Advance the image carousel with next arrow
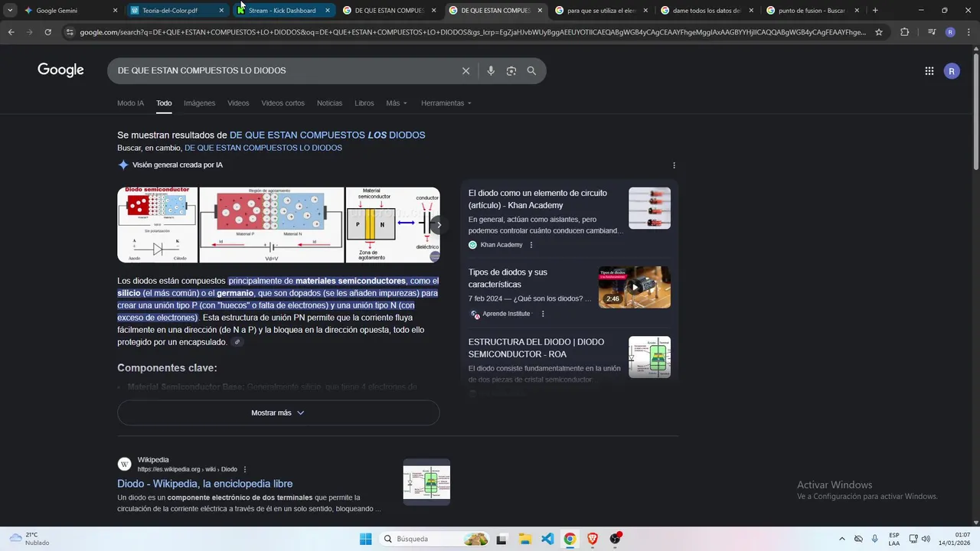 tap(438, 225)
